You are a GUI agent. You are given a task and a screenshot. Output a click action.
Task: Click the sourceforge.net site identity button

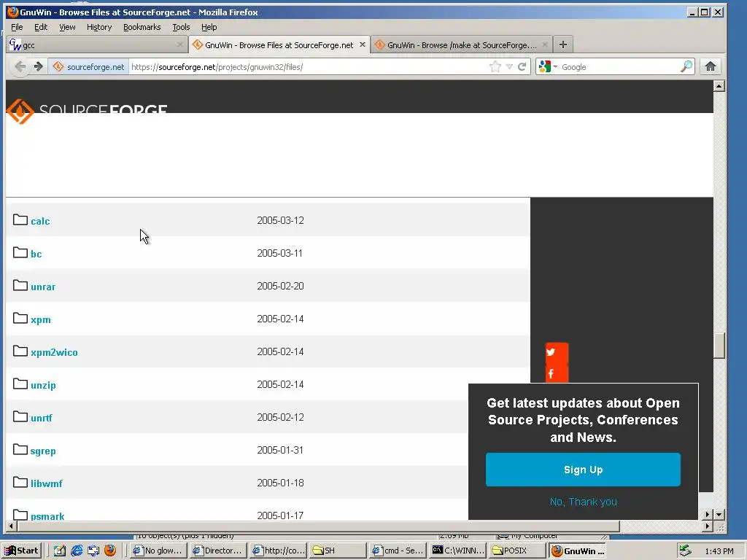click(x=88, y=66)
